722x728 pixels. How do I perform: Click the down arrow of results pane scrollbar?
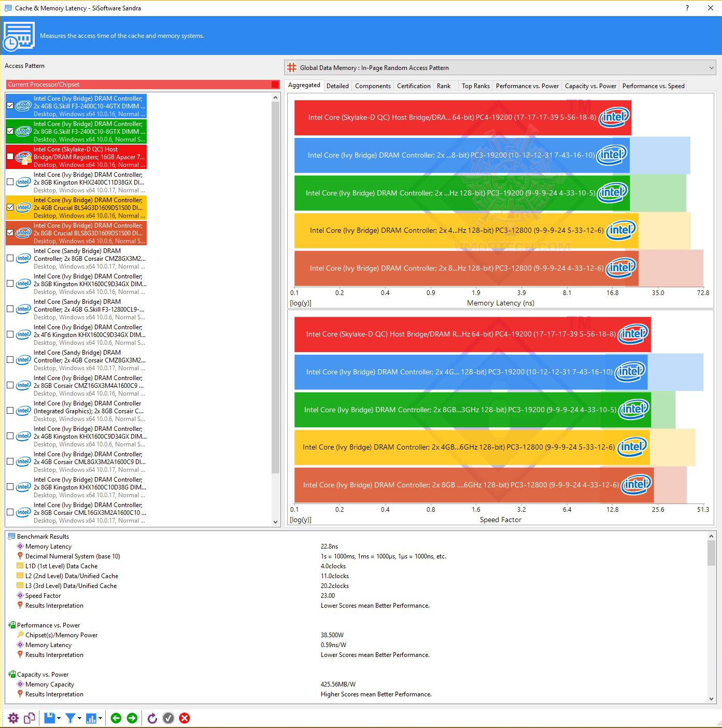point(711,699)
